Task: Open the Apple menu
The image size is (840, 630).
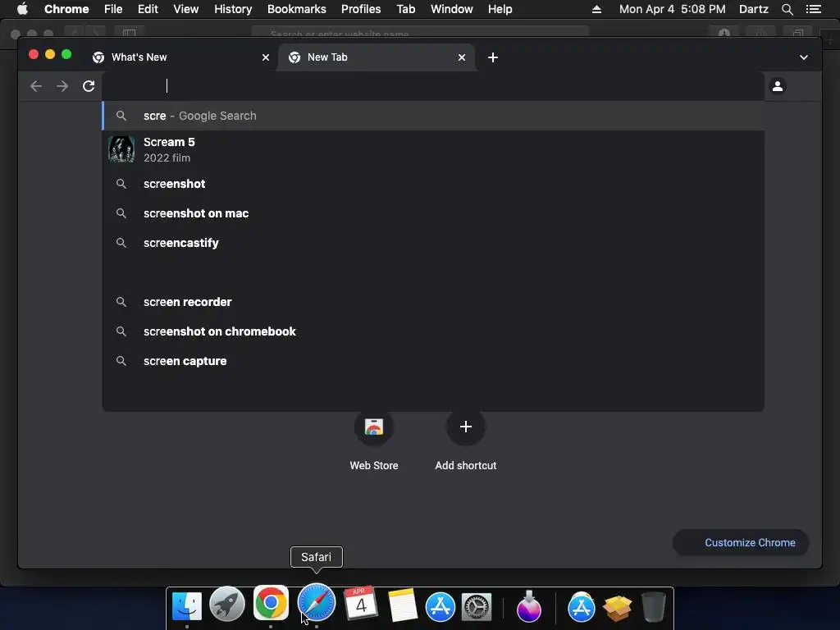Action: click(x=22, y=9)
